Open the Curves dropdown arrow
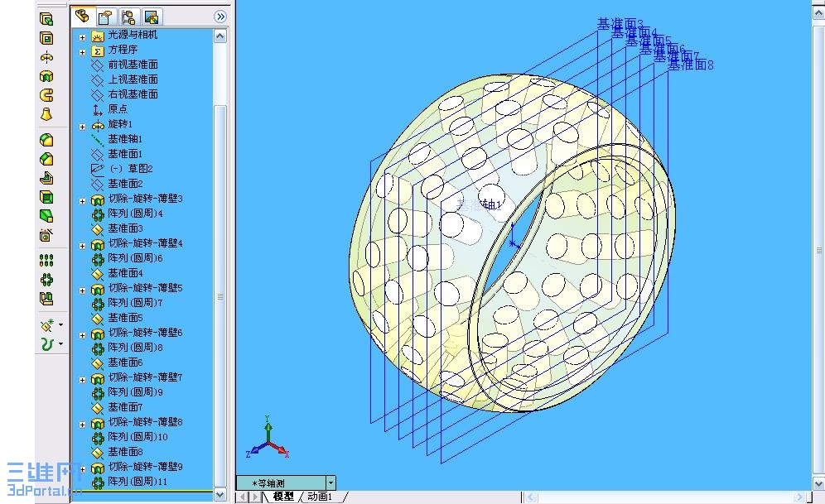Screen dimensions: 825x504 (61, 344)
